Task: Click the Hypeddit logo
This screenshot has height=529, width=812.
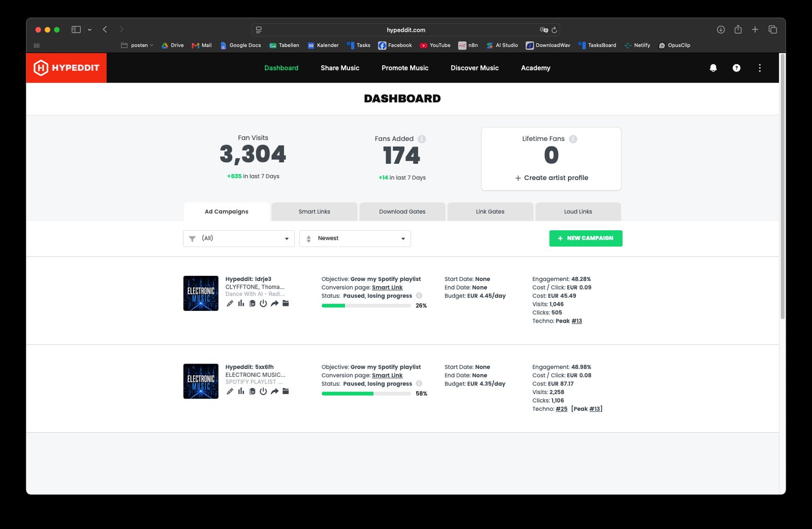Action: click(66, 68)
